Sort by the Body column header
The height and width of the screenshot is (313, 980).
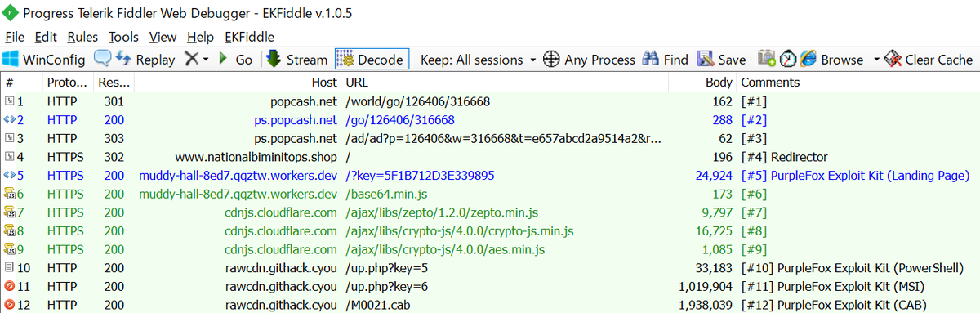[702, 83]
